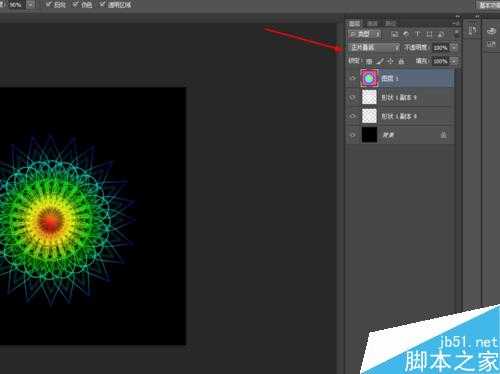The height and width of the screenshot is (374, 500).
Task: Toggle the layer filter on/off switch
Action: (456, 34)
